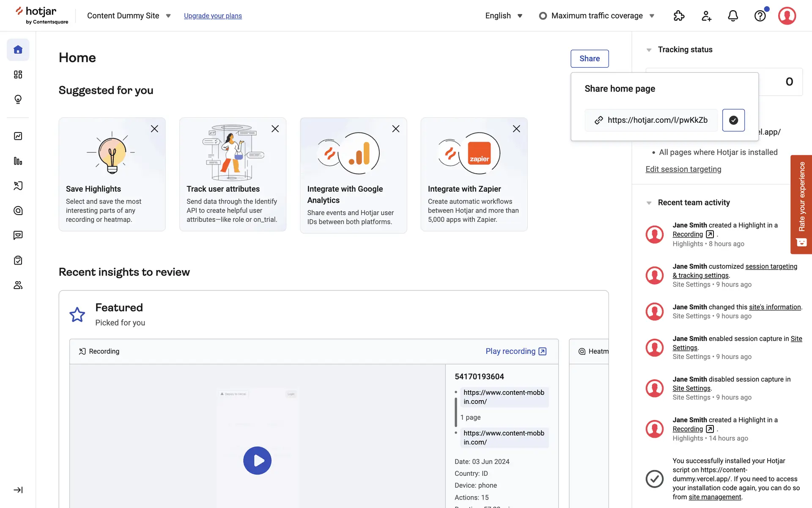Collapse the Recent team activity section

coord(649,203)
